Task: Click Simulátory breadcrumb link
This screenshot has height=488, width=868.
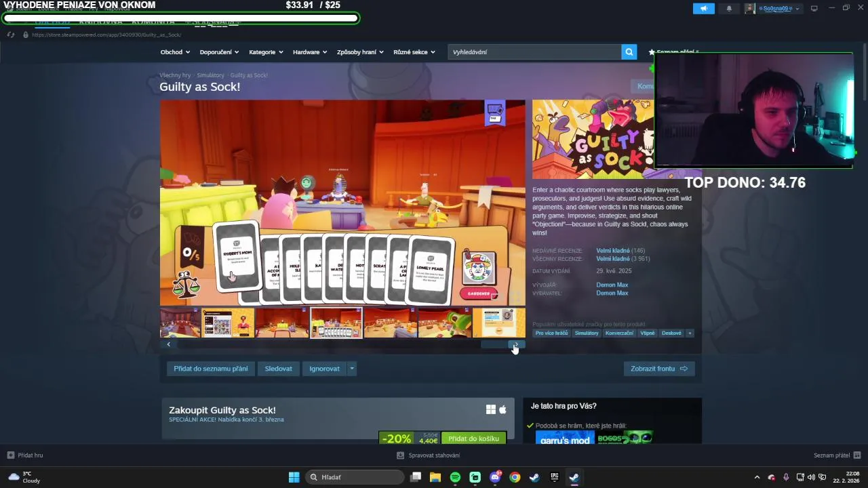Action: point(210,75)
